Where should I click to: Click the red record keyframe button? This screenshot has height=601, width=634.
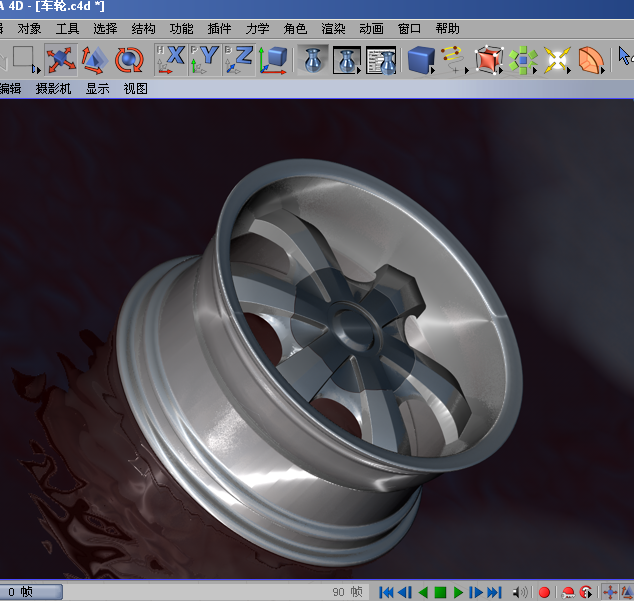pos(544,593)
